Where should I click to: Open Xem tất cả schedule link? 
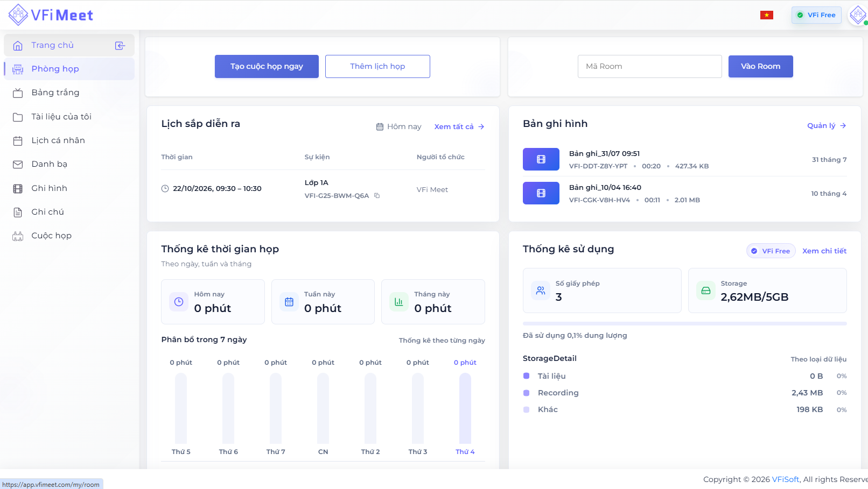pos(459,126)
